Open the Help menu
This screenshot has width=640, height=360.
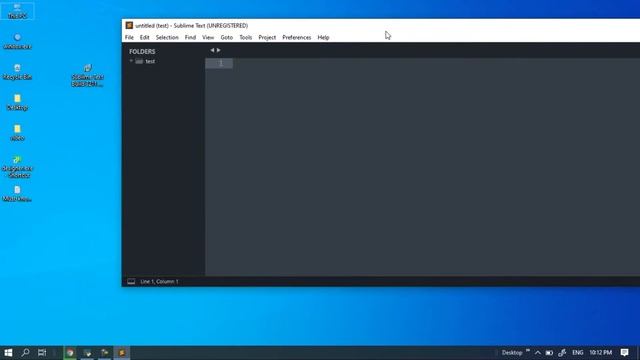point(323,38)
